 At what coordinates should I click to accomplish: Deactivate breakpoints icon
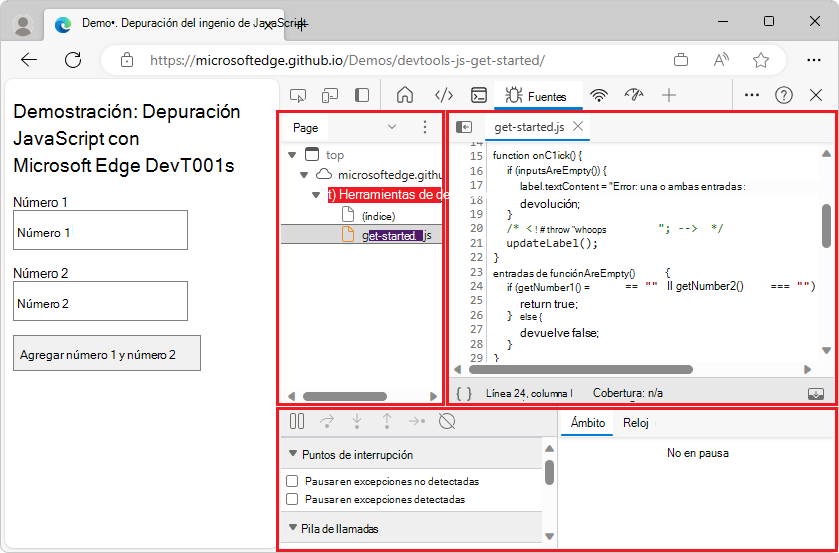point(447,421)
